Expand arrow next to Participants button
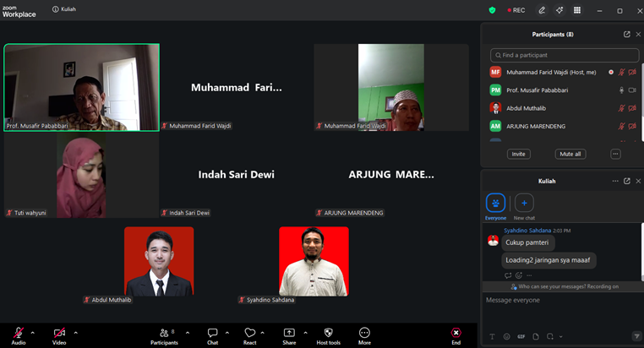Viewport: 644px width, 348px height. pyautogui.click(x=188, y=333)
